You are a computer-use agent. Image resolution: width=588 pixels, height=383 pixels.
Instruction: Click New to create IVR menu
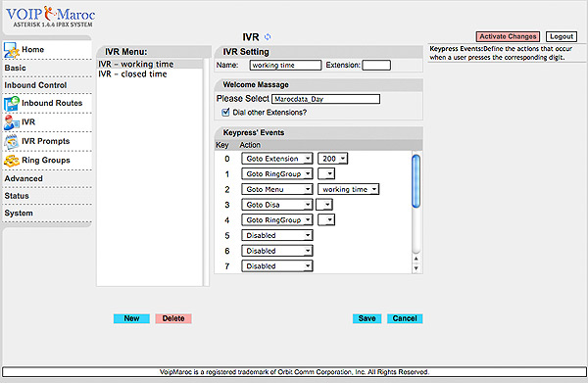(131, 318)
